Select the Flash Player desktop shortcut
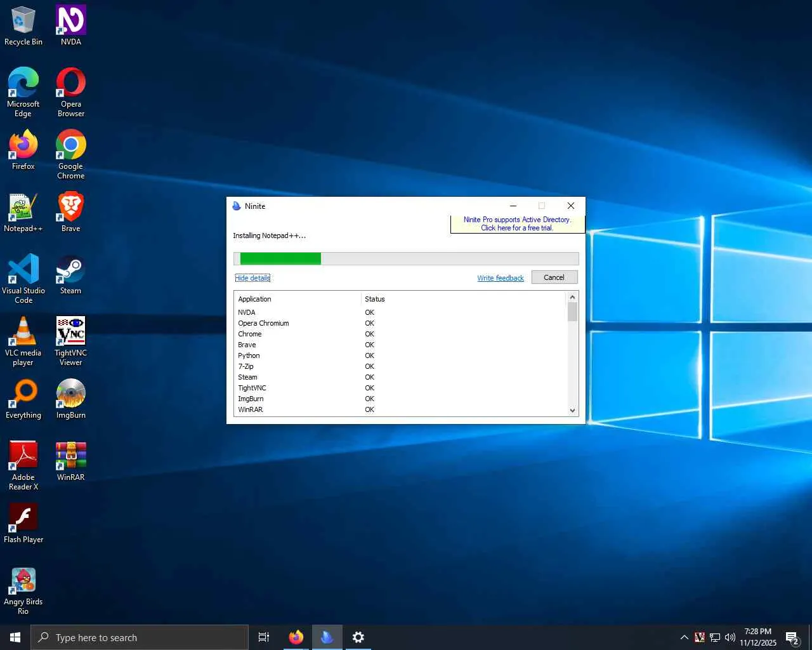 click(x=23, y=524)
